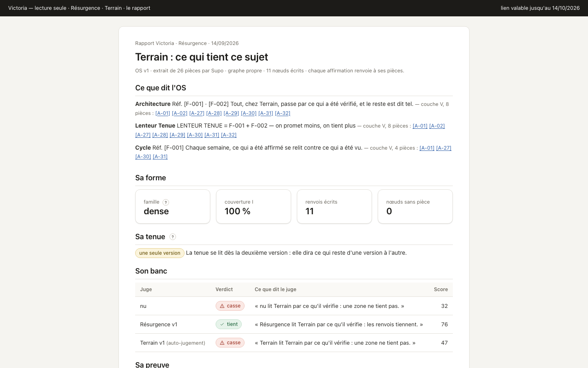
Task: Follow link A-27 in the Architecture paragraph
Action: point(197,113)
